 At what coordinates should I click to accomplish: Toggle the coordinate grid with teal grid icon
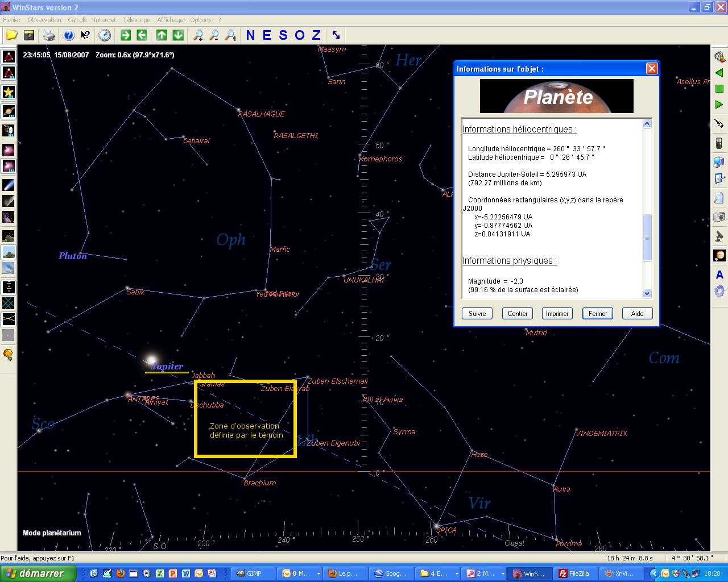(x=9, y=304)
